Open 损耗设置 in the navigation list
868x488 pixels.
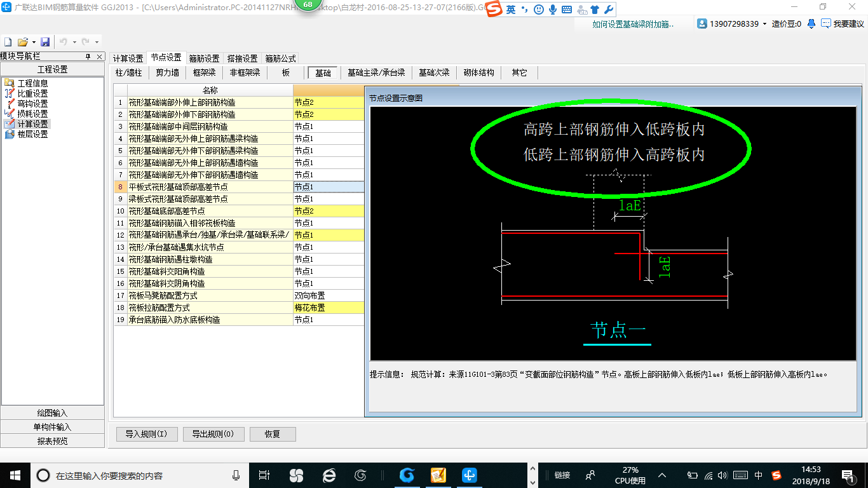tap(32, 114)
